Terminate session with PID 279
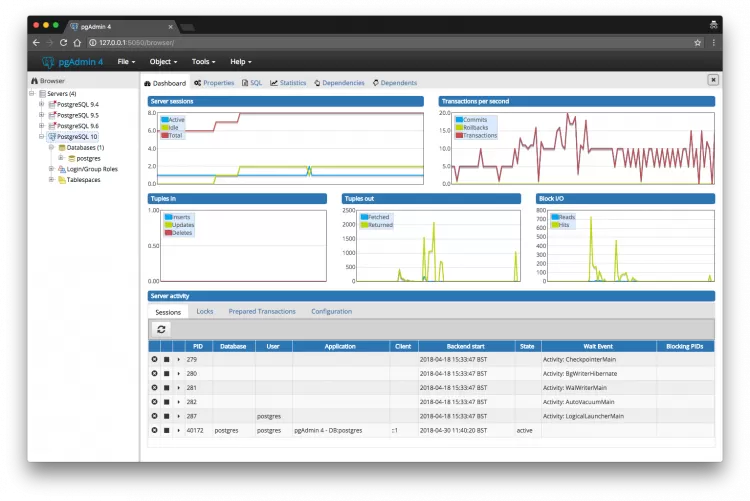 (154, 359)
